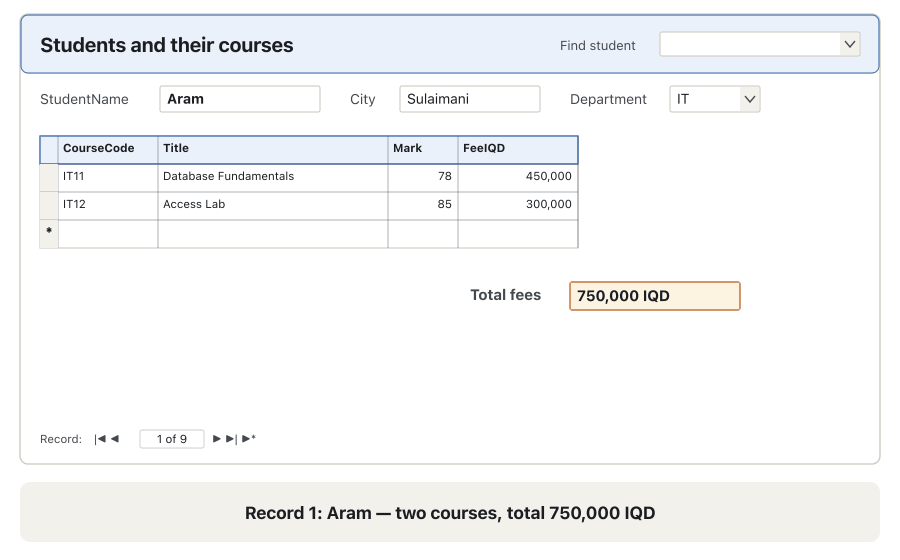
Task: Click the record number box 1 of 9
Action: pyautogui.click(x=172, y=439)
